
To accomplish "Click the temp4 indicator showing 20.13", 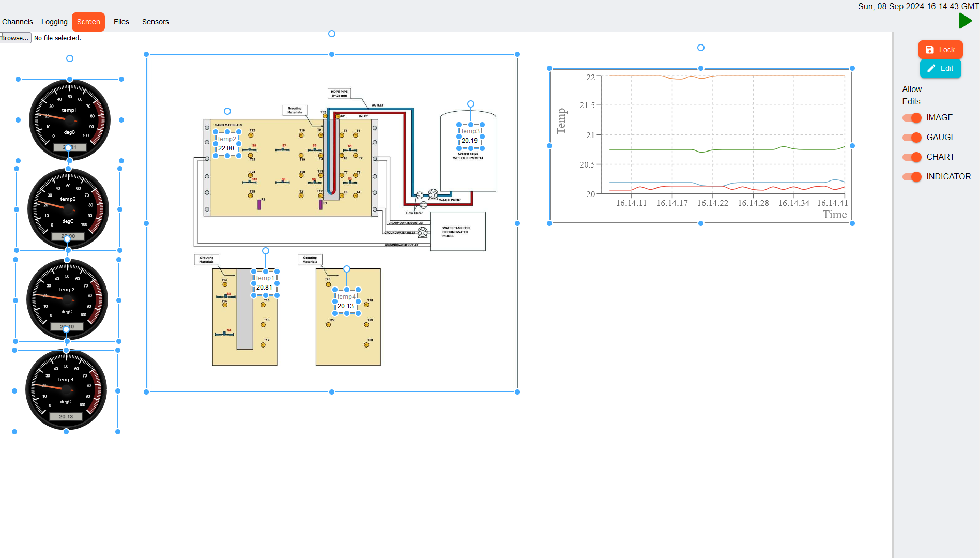I will pos(346,301).
